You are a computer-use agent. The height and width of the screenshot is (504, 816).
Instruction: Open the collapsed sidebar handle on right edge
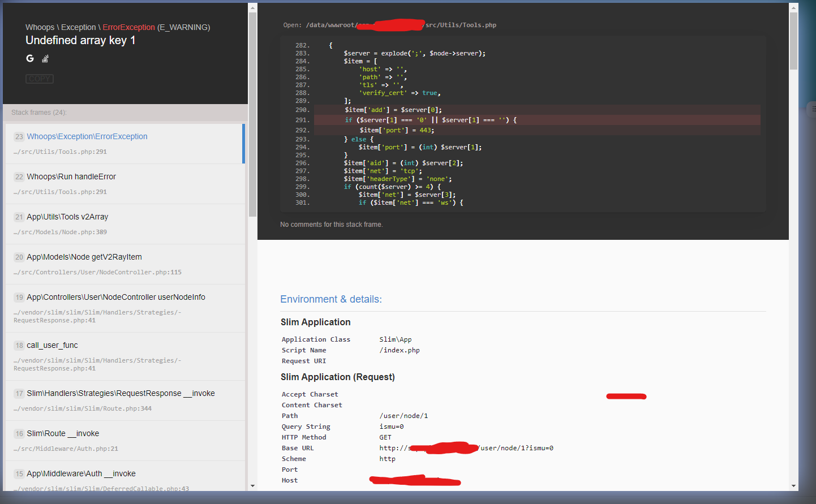tap(812, 109)
